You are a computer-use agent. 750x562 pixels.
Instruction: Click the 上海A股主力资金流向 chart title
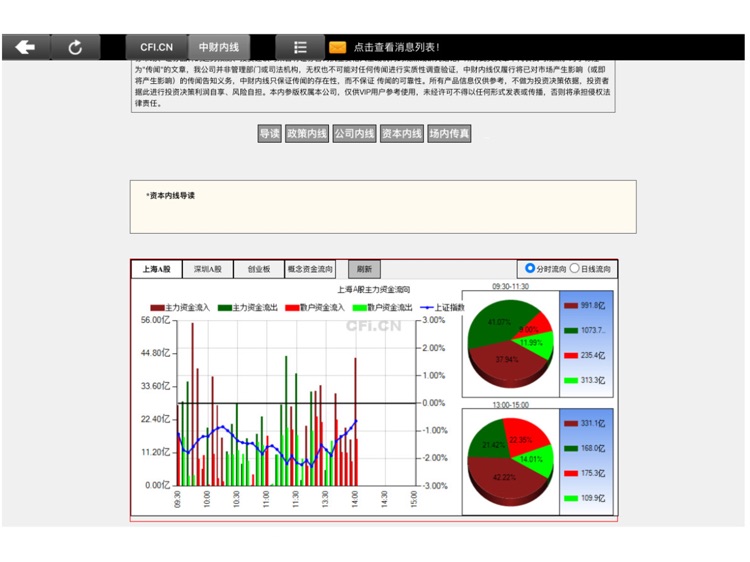pos(374,289)
